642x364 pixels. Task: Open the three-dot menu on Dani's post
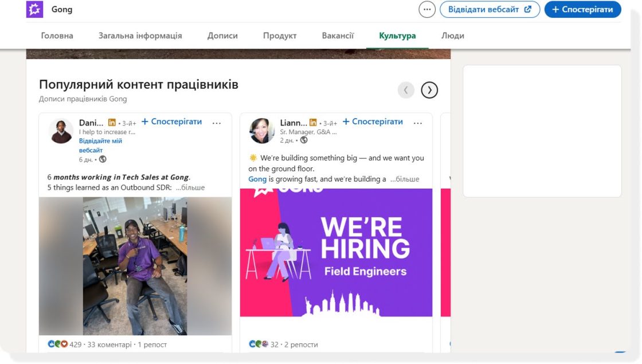[217, 123]
